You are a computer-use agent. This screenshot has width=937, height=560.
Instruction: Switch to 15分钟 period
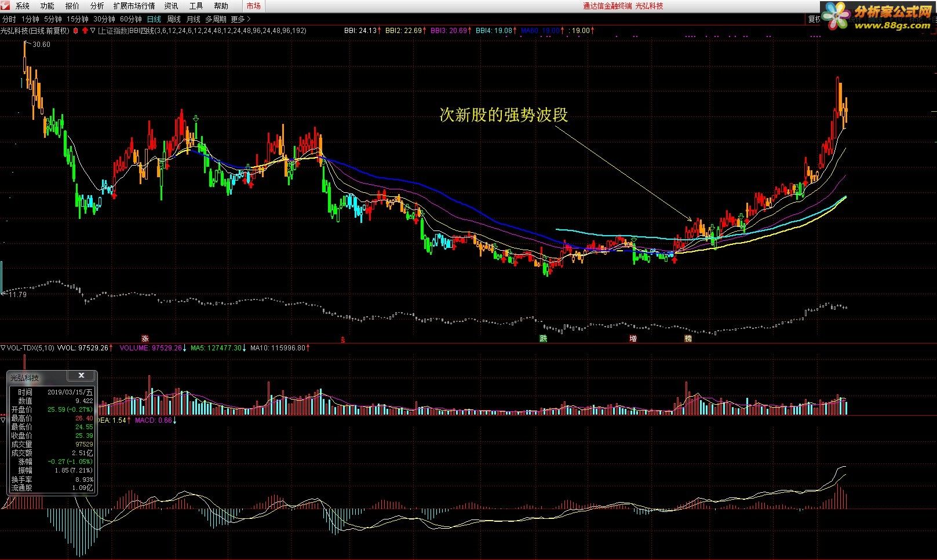point(78,20)
